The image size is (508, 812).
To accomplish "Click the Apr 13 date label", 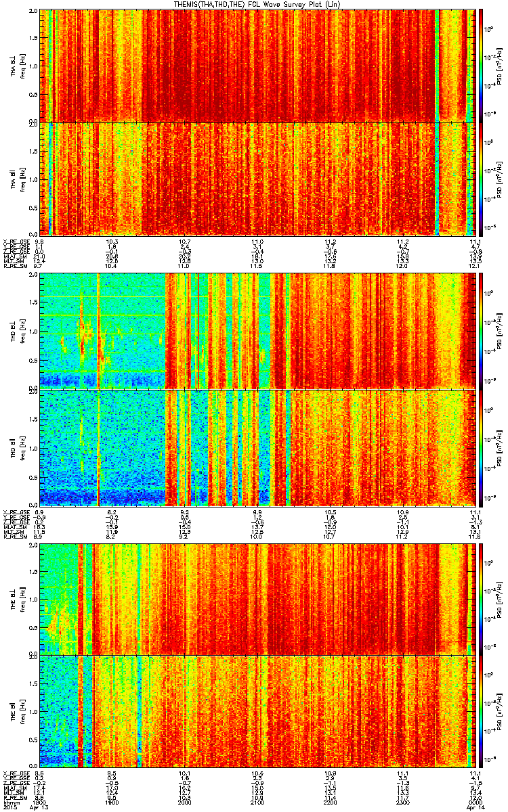I will pos(49,806).
